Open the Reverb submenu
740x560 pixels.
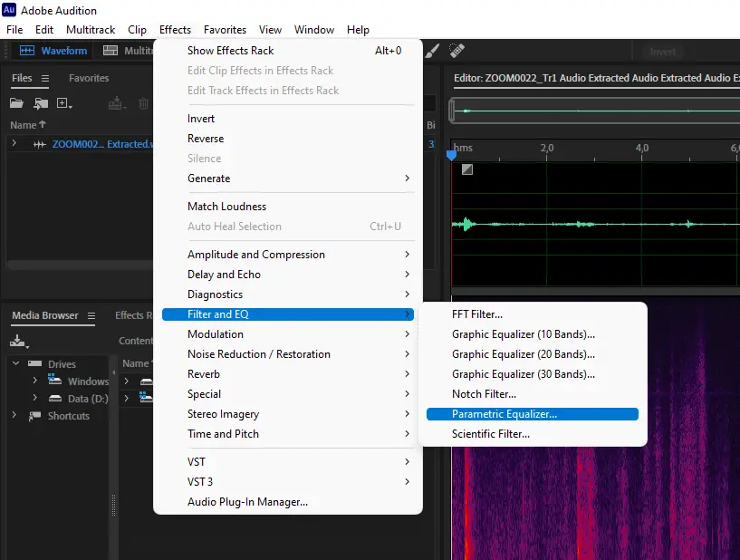288,374
